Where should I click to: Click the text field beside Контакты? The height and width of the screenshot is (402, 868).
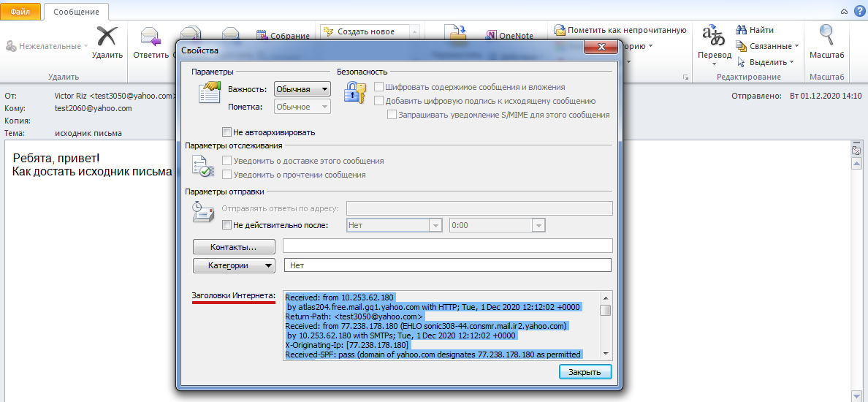[x=447, y=246]
